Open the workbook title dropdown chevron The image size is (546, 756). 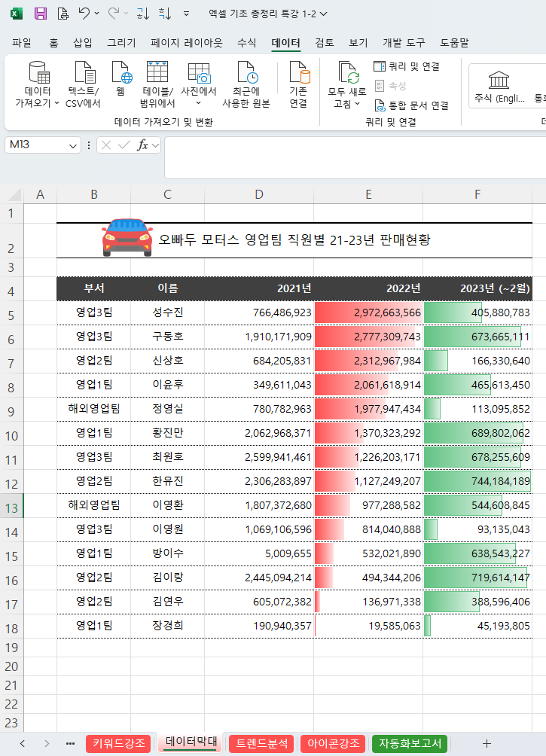[324, 14]
